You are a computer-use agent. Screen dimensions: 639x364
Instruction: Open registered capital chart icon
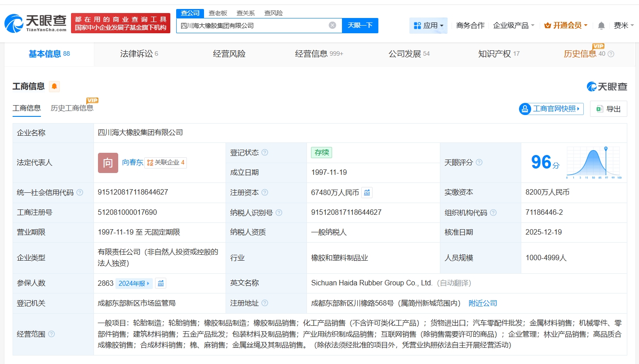[x=367, y=193]
